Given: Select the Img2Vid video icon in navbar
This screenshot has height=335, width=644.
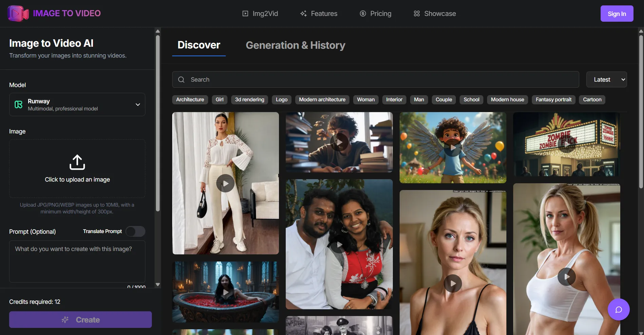Looking at the screenshot, I should pos(245,14).
